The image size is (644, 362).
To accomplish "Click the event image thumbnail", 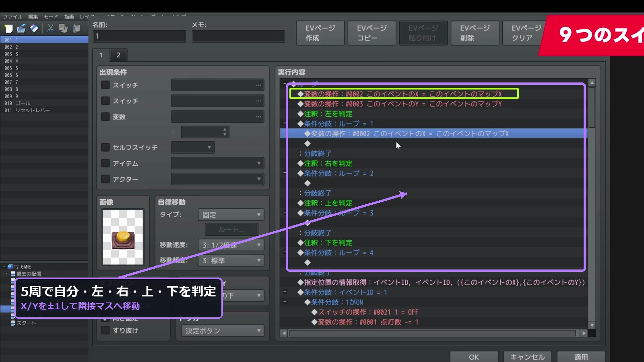I will coord(123,237).
